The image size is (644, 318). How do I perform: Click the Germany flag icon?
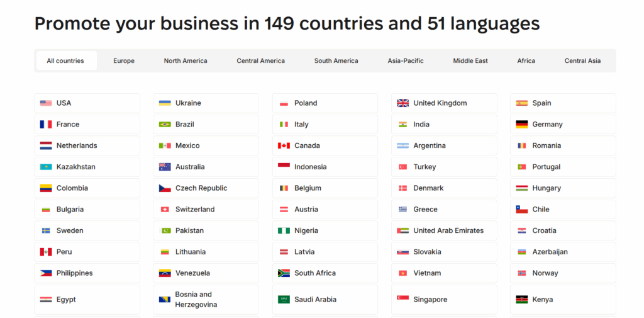tap(521, 124)
